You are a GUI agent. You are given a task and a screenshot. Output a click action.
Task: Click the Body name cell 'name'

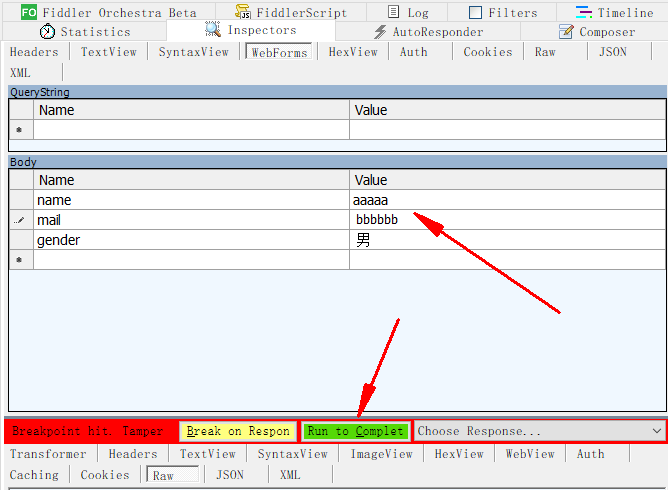click(x=191, y=200)
